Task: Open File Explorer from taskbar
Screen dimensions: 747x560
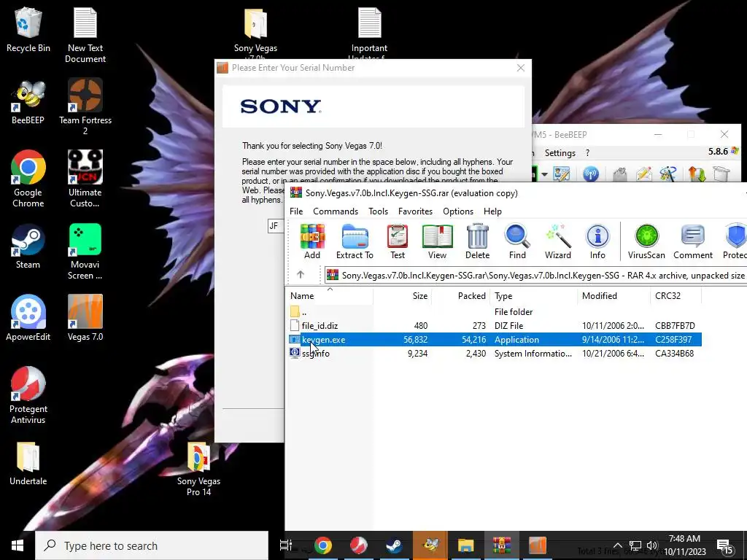Action: coord(466,545)
